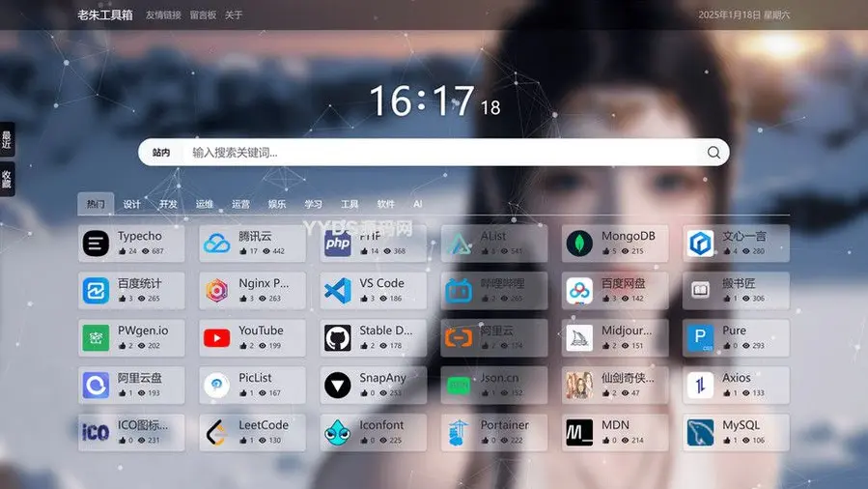Image resolution: width=868 pixels, height=489 pixels.
Task: Click the search magnifier icon
Action: [x=714, y=153]
